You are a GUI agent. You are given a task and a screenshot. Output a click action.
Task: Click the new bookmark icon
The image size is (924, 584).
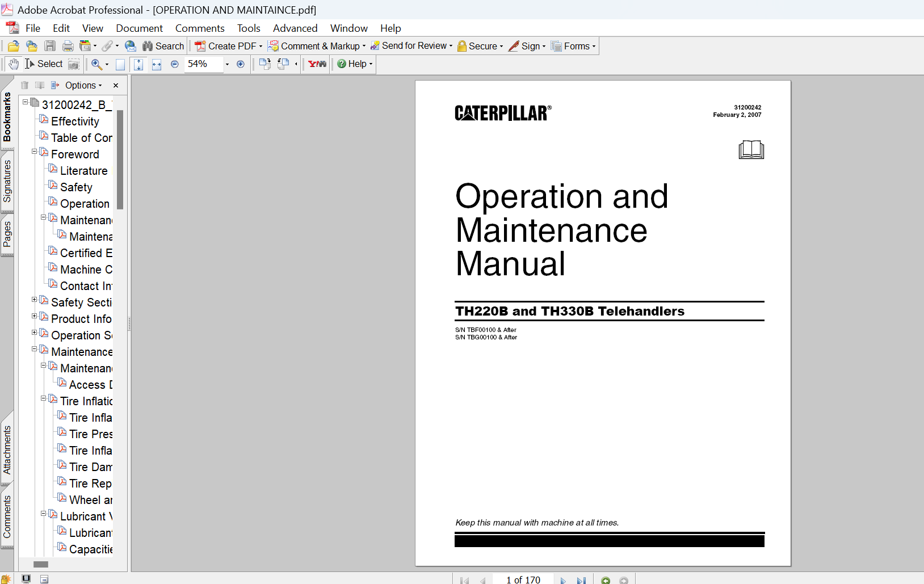click(40, 85)
